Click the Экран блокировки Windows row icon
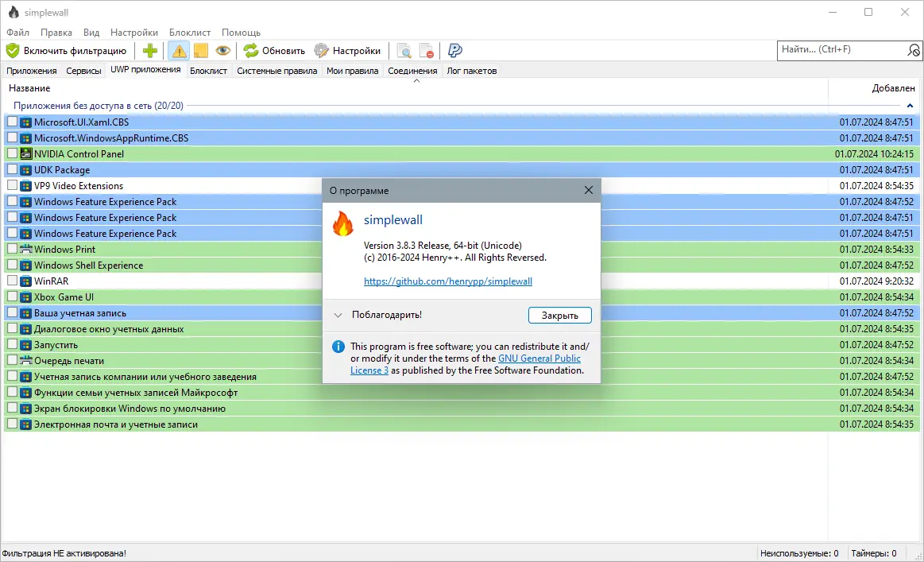This screenshot has width=924, height=562. point(26,409)
